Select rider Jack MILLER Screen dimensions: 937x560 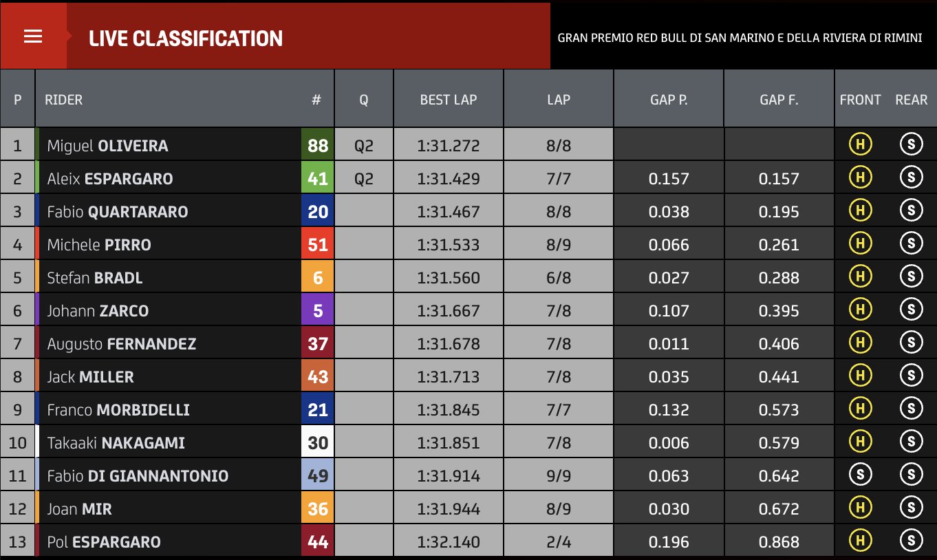(90, 377)
